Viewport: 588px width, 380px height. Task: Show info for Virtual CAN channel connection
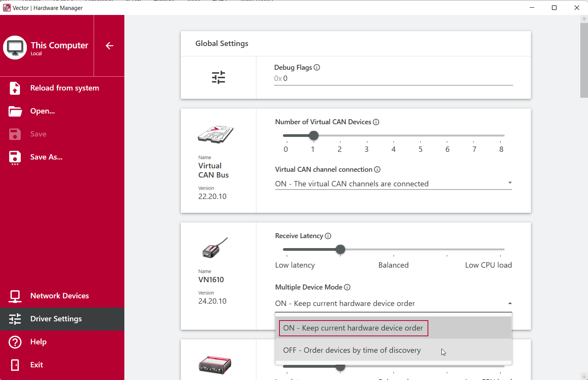(x=377, y=169)
